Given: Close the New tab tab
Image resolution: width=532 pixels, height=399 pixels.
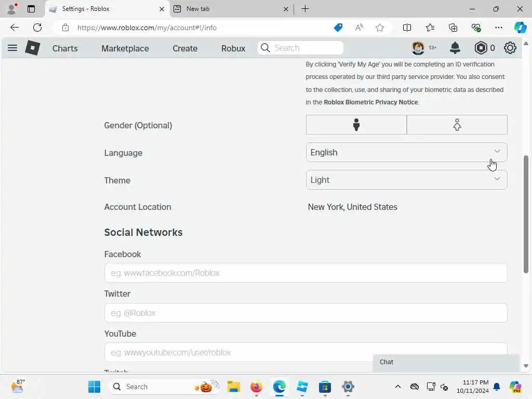Looking at the screenshot, I should click(286, 9).
